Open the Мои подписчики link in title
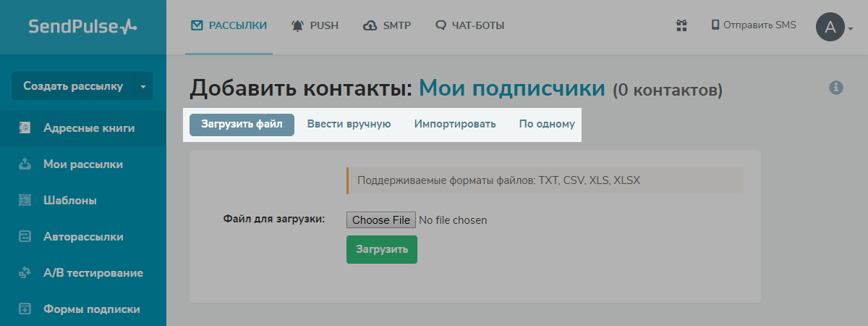 coord(512,88)
